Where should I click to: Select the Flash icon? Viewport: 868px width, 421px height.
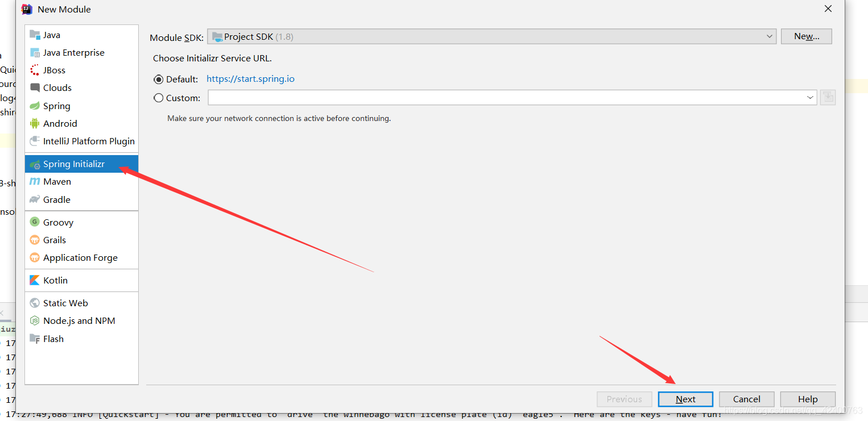pyautogui.click(x=35, y=339)
